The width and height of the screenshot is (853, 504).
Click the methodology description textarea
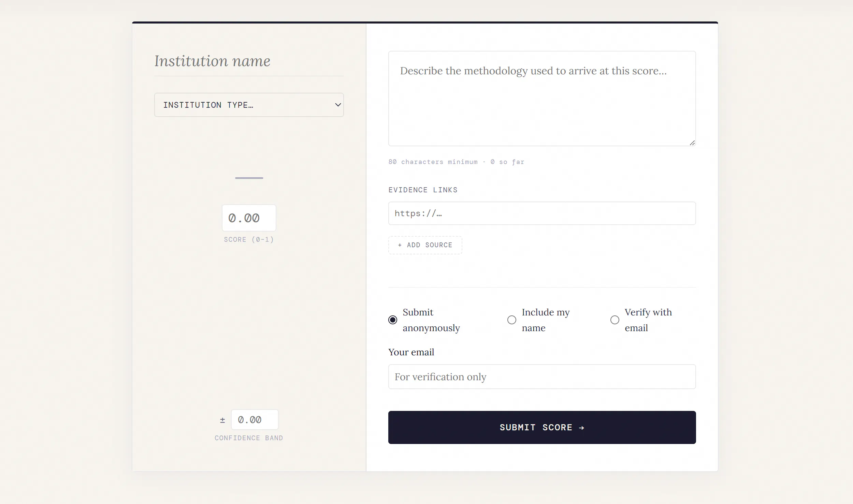(x=542, y=99)
